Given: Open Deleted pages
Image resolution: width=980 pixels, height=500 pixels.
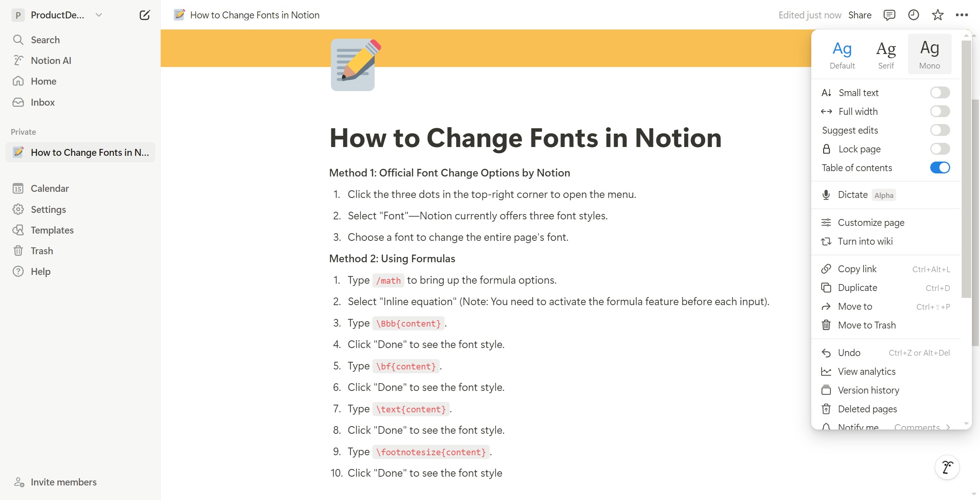Looking at the screenshot, I should [886, 409].
